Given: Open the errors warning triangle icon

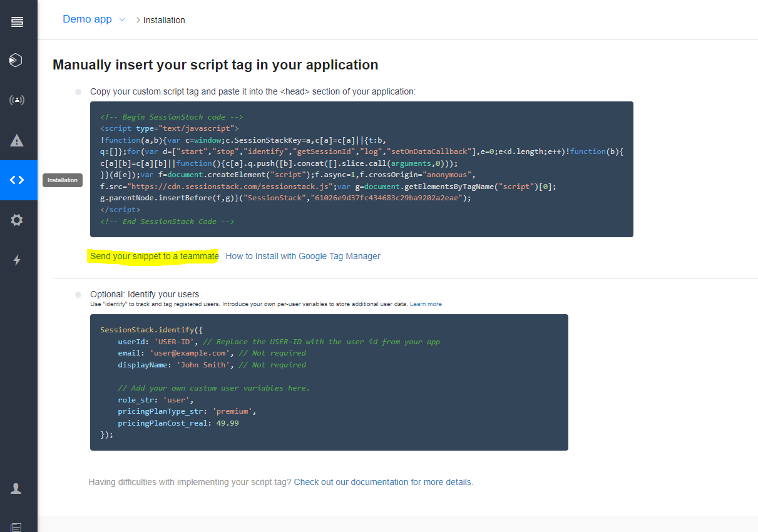Looking at the screenshot, I should [17, 140].
